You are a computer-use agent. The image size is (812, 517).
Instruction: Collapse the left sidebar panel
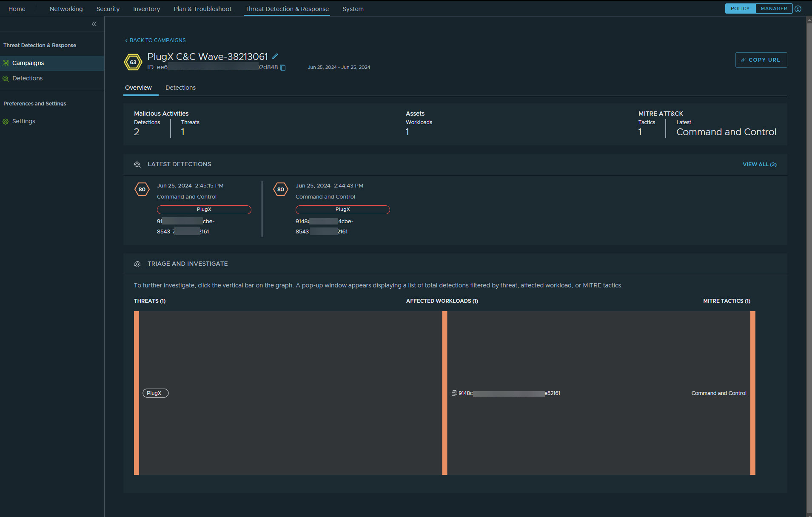[x=94, y=24]
